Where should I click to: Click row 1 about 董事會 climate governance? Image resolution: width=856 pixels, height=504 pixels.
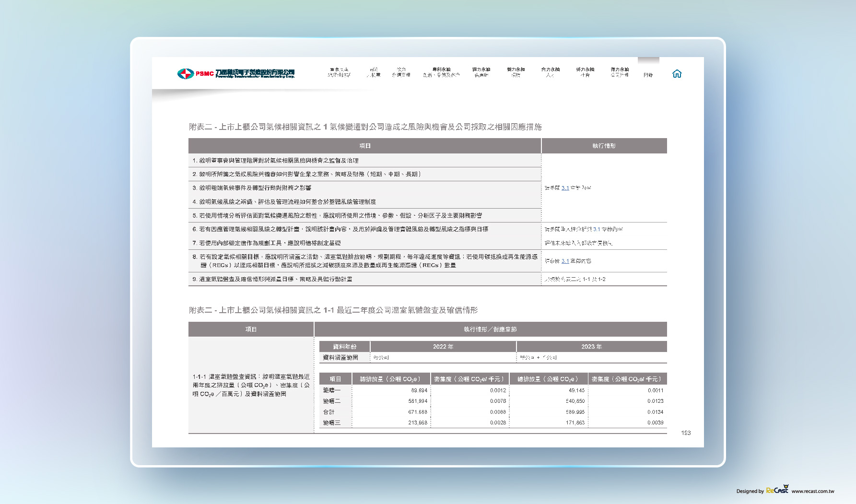[x=365, y=161]
